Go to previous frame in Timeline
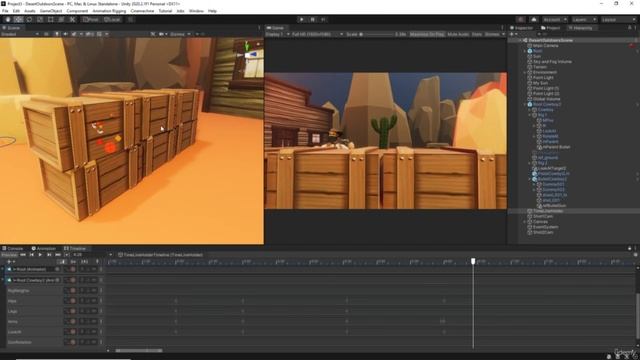640x360 pixels. pyautogui.click(x=31, y=255)
